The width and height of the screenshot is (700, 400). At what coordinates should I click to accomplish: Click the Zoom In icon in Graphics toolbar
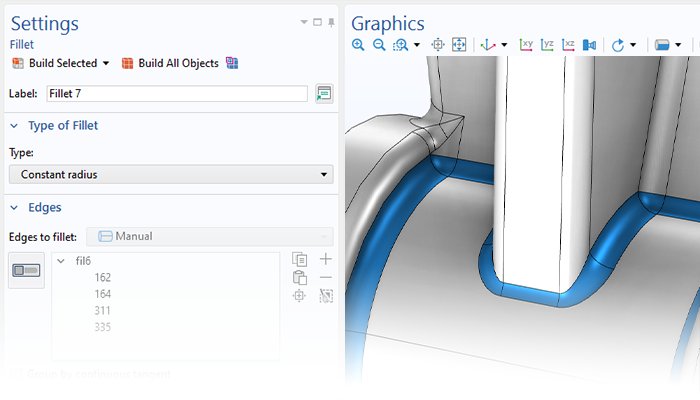tap(358, 45)
